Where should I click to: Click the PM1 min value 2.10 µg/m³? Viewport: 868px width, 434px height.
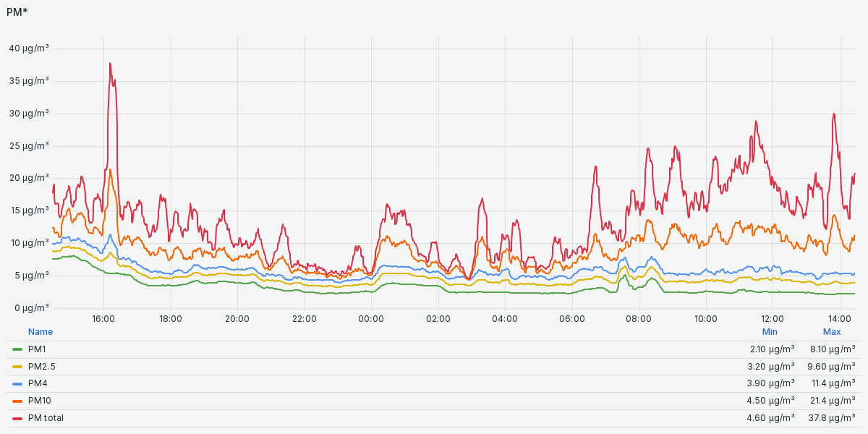click(x=772, y=349)
